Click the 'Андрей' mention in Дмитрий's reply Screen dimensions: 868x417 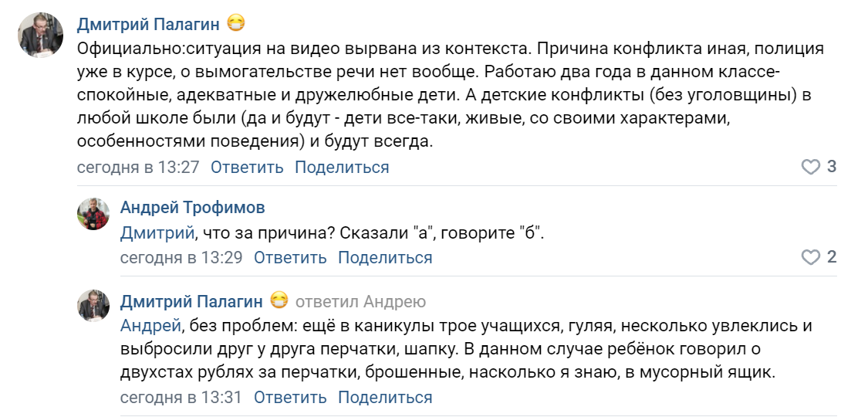[x=150, y=326]
